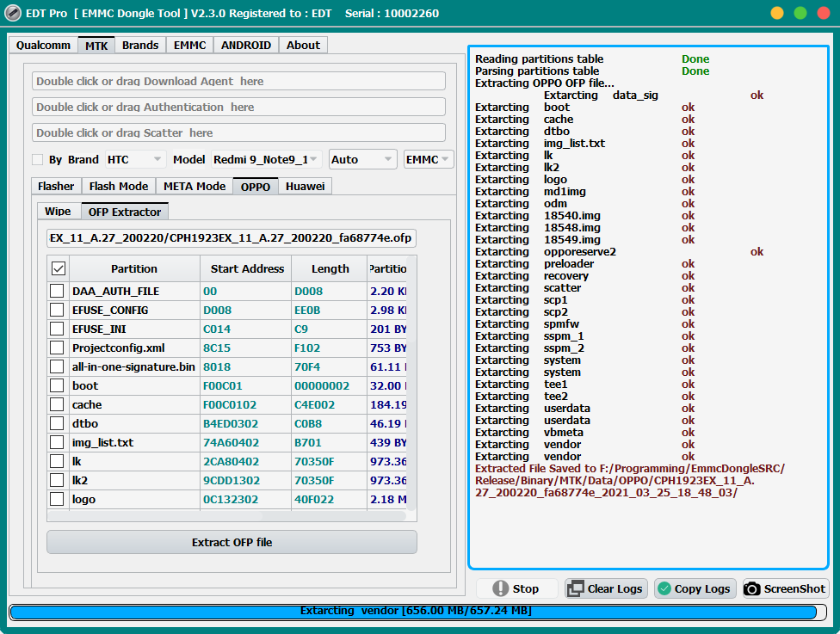Click the Start Address column header

(x=247, y=268)
